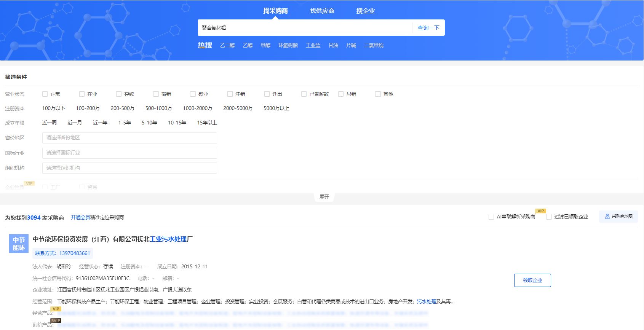Click the 领取企业 button

pos(532,280)
